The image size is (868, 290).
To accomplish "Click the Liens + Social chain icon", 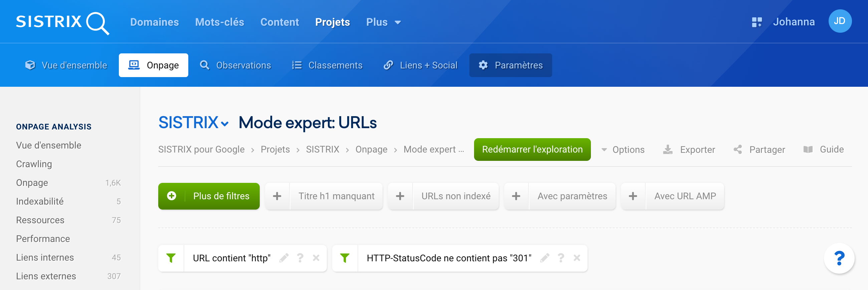I will pyautogui.click(x=388, y=65).
